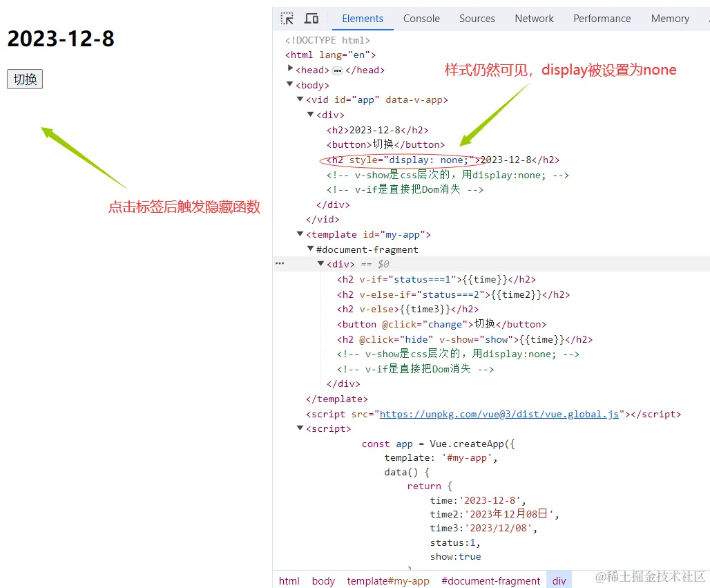Select the closing </template> tag
The height and width of the screenshot is (588, 710).
coord(337,399)
